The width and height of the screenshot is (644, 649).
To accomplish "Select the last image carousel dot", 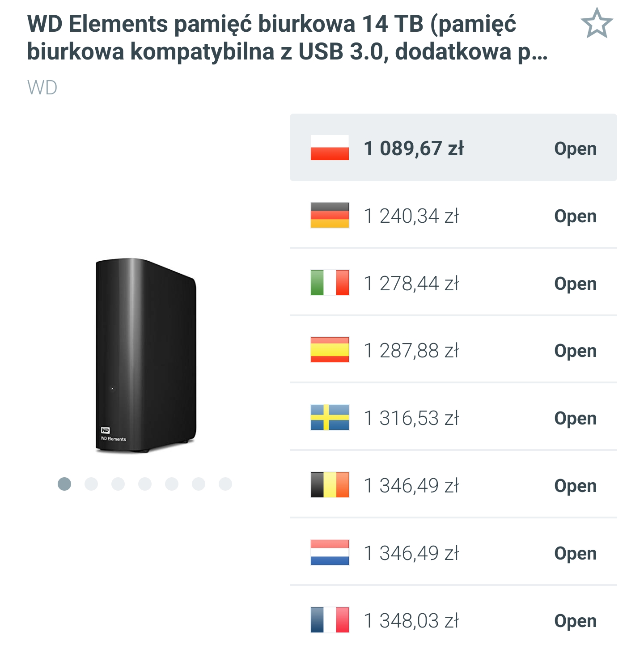I will [225, 484].
